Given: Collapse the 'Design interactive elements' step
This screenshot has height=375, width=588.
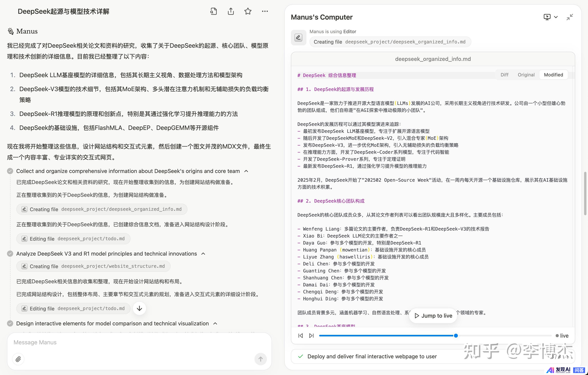Looking at the screenshot, I should [x=215, y=323].
